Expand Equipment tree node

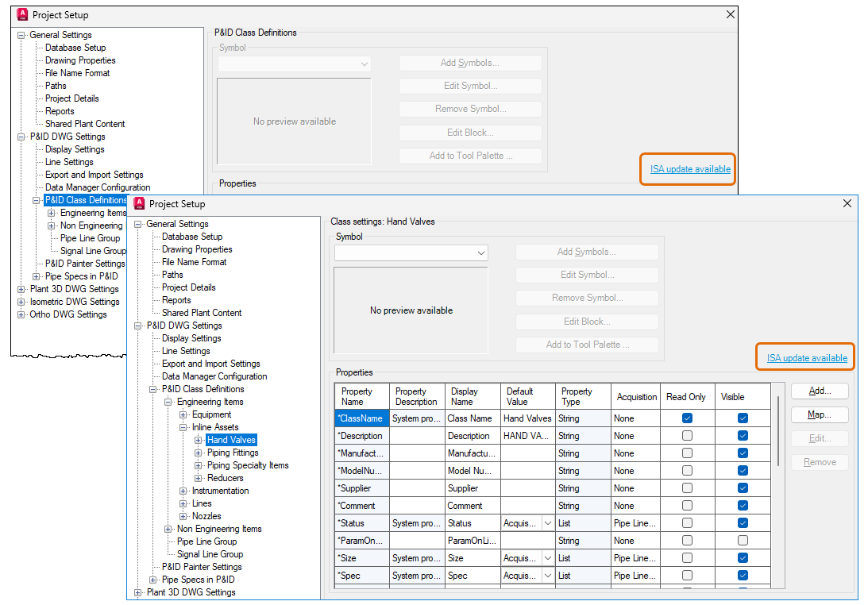(x=183, y=414)
